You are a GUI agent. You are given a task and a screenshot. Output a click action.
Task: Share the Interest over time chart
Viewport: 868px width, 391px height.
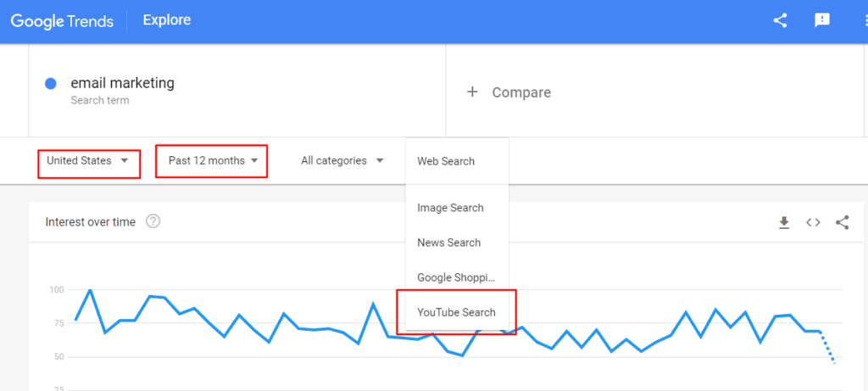click(842, 222)
